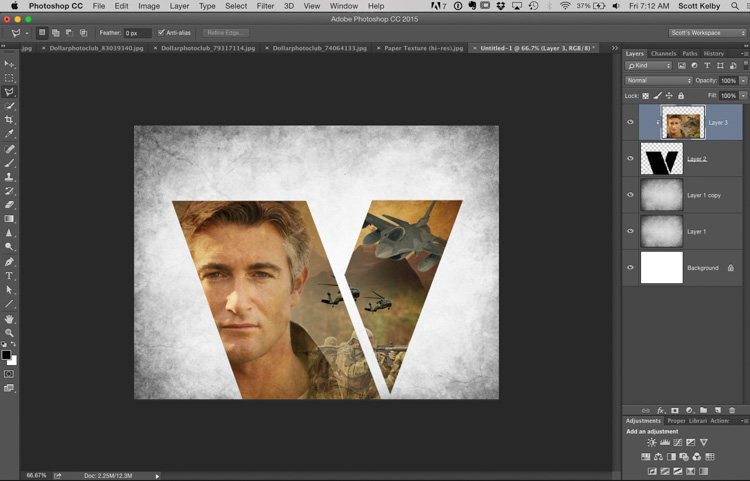Click the Feather input field
This screenshot has width=750, height=481.
137,33
